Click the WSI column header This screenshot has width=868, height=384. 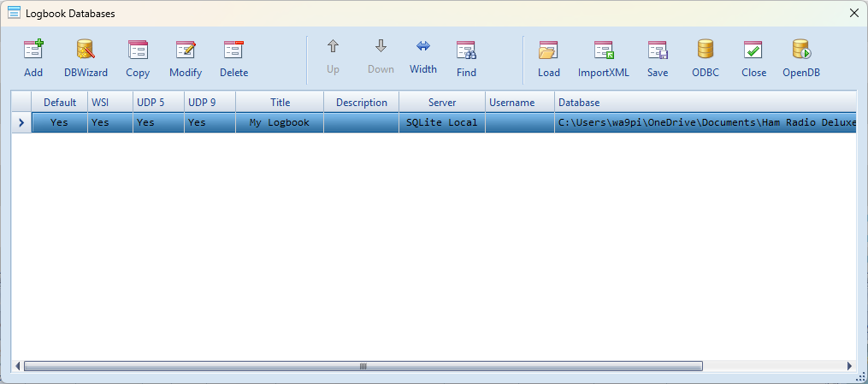pyautogui.click(x=110, y=103)
